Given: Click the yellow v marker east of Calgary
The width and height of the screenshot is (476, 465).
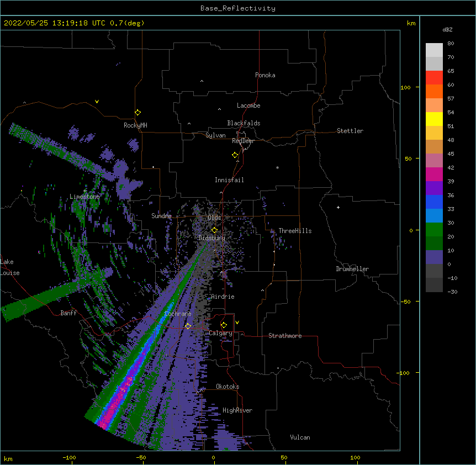Looking at the screenshot, I should [x=237, y=323].
